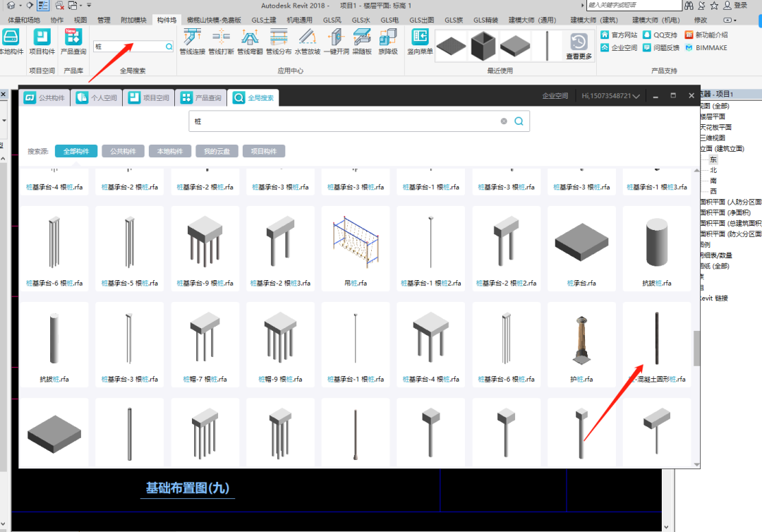Open the 附加模块 ribbon tab
762x532 pixels.
click(133, 20)
